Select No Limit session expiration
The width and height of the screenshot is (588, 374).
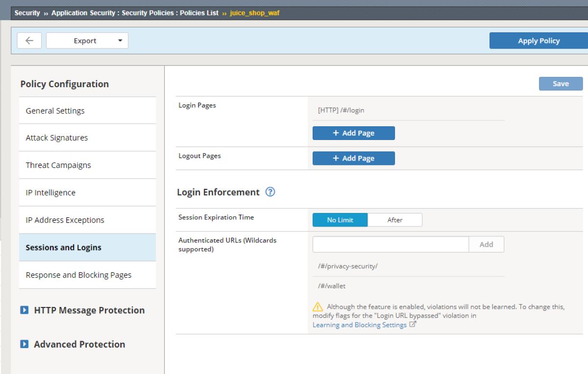[x=340, y=220]
